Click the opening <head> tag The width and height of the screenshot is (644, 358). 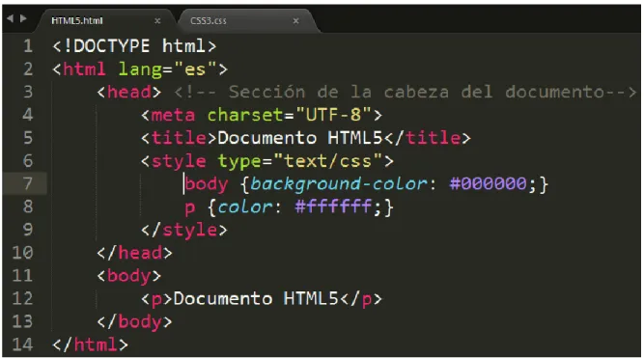point(129,92)
